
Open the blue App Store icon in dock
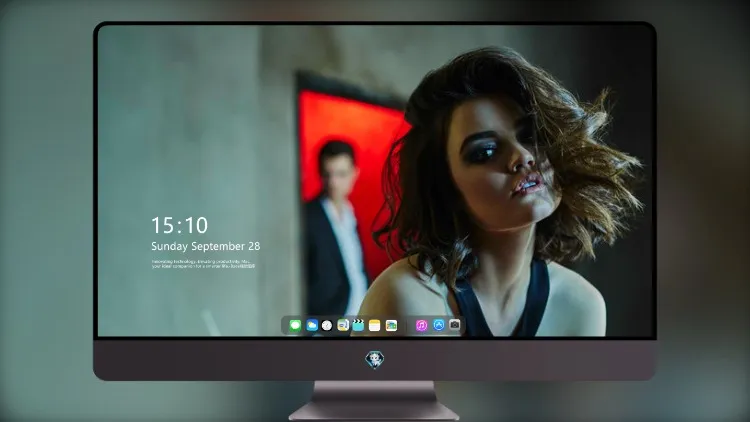(x=439, y=325)
